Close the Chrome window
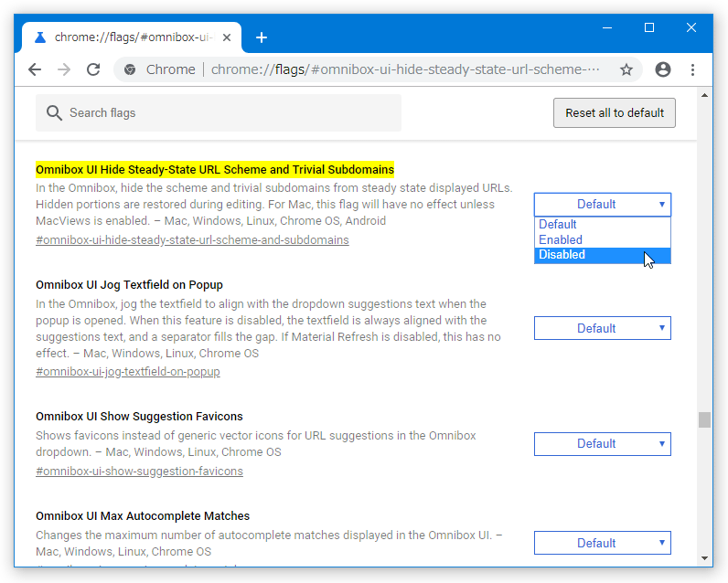Screen dimensions: 728x583 tap(691, 27)
